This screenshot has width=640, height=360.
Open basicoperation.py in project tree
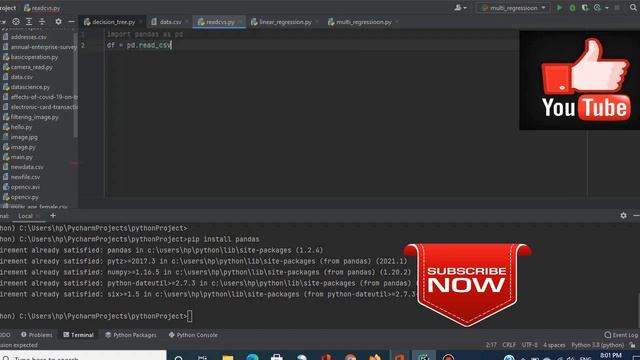[x=30, y=57]
